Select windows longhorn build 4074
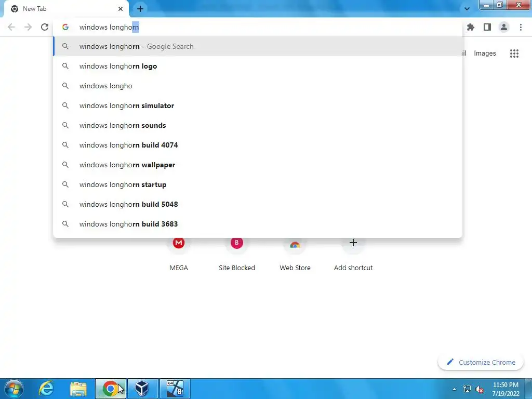 tap(258, 145)
